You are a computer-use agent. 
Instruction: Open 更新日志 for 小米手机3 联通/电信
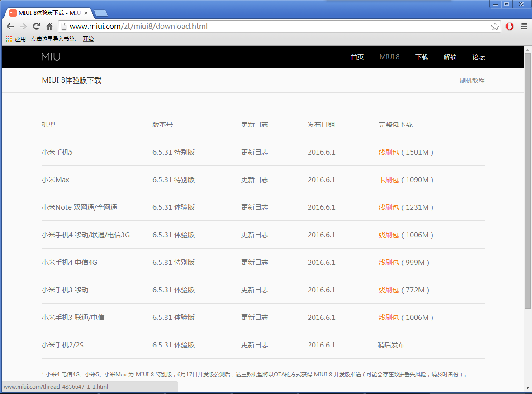pos(254,318)
